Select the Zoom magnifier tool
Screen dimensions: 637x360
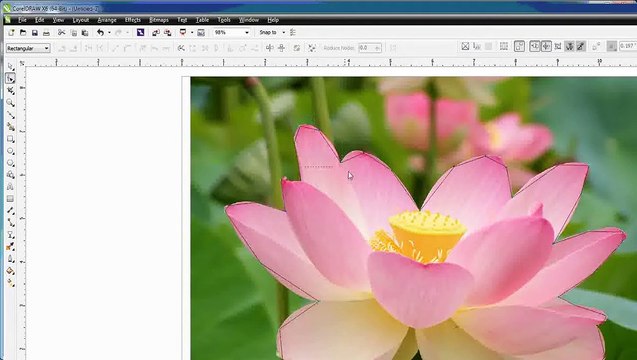11,103
